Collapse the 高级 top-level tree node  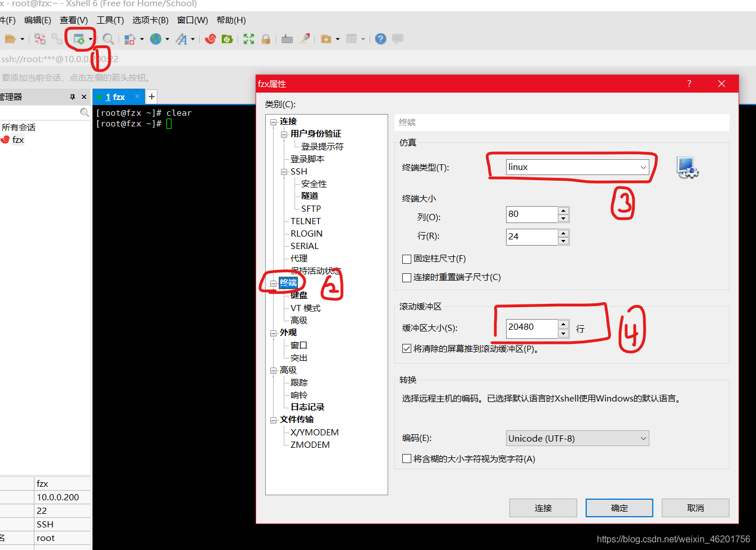[274, 371]
